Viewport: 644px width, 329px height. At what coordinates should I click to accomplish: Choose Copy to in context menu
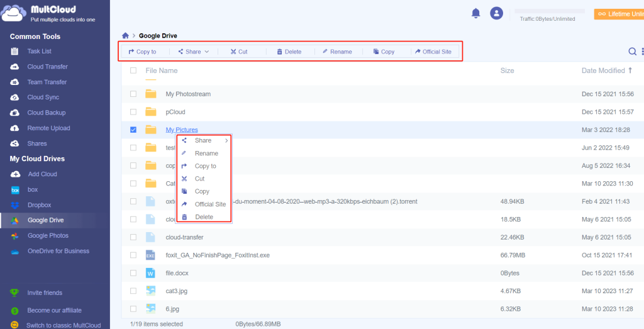click(x=204, y=166)
